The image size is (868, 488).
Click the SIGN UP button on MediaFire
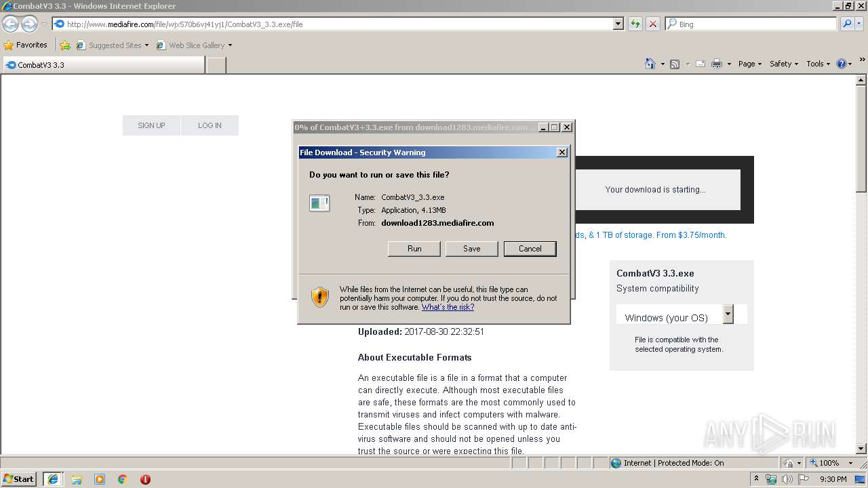151,125
